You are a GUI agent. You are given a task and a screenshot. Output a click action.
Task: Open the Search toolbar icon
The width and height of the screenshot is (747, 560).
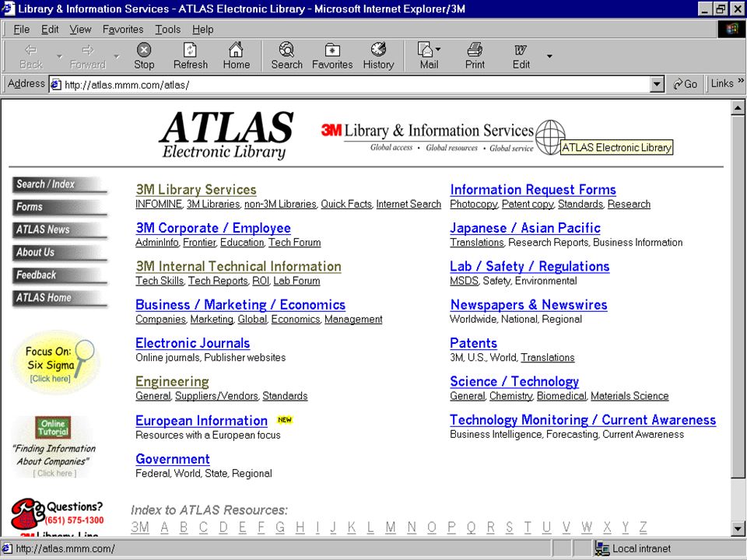coord(286,50)
